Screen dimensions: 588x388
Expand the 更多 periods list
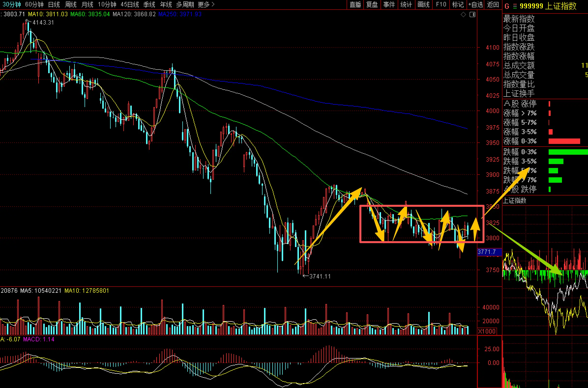pos(206,4)
